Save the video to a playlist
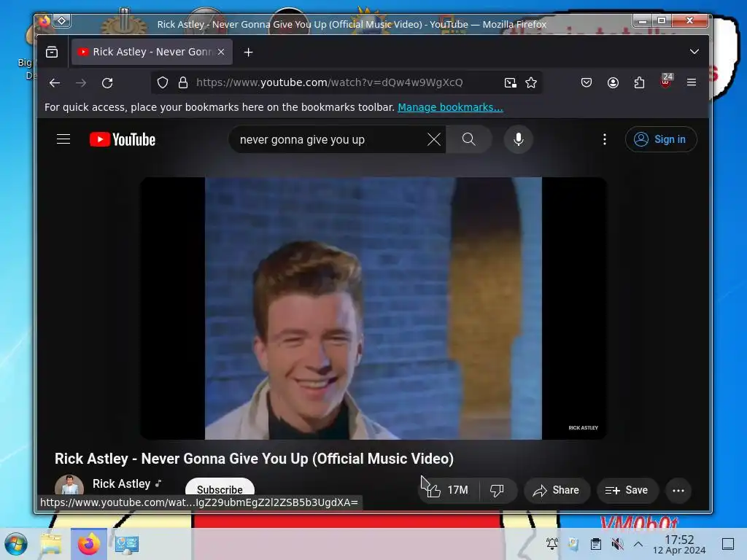Screen dimensions: 747x560 (627, 491)
